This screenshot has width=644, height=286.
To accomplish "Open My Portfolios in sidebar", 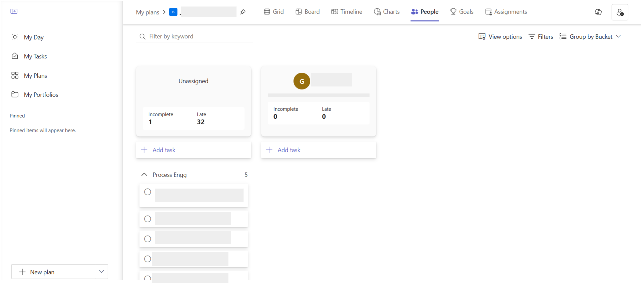I will click(35, 94).
